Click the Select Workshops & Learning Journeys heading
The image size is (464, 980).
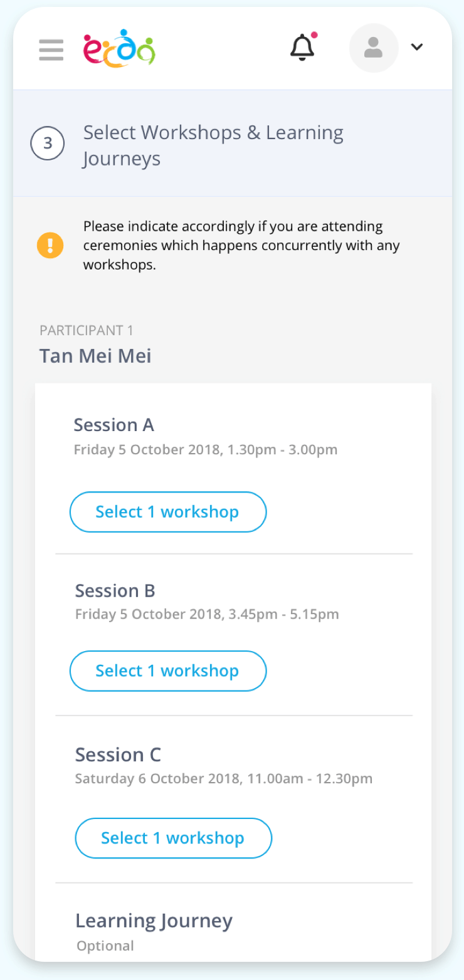coord(213,145)
